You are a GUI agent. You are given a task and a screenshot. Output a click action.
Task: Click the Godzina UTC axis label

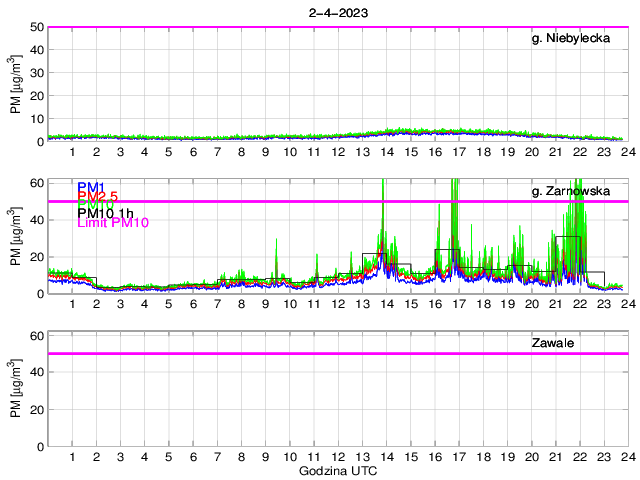point(338,470)
